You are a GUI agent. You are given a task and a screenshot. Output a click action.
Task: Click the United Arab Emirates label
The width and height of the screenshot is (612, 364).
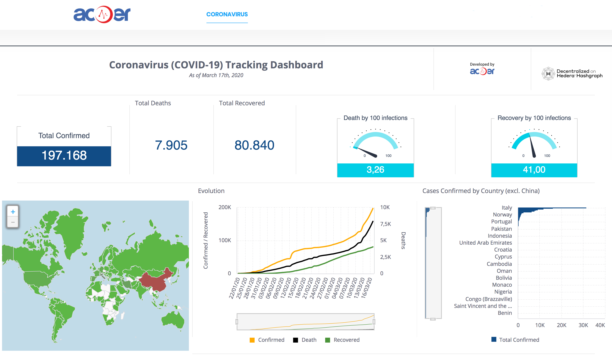pos(486,243)
